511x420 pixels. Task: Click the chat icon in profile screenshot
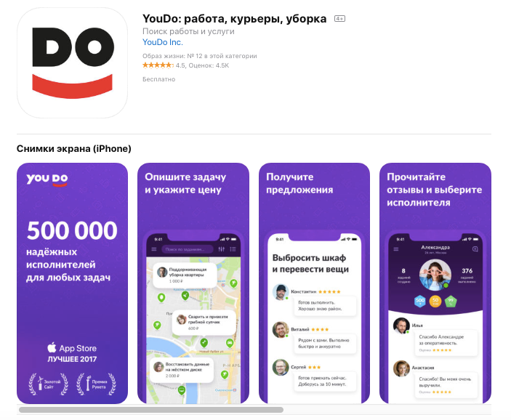coord(475,249)
